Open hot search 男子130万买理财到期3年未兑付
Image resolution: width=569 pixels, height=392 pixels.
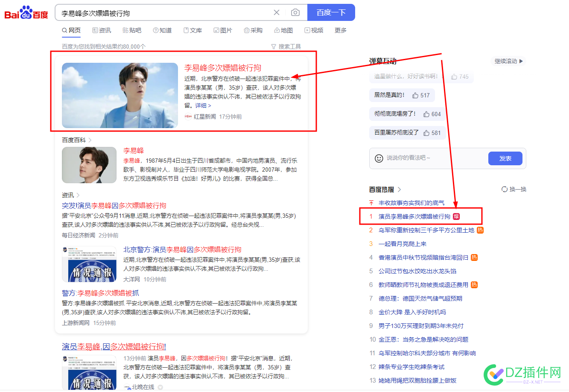pyautogui.click(x=421, y=326)
